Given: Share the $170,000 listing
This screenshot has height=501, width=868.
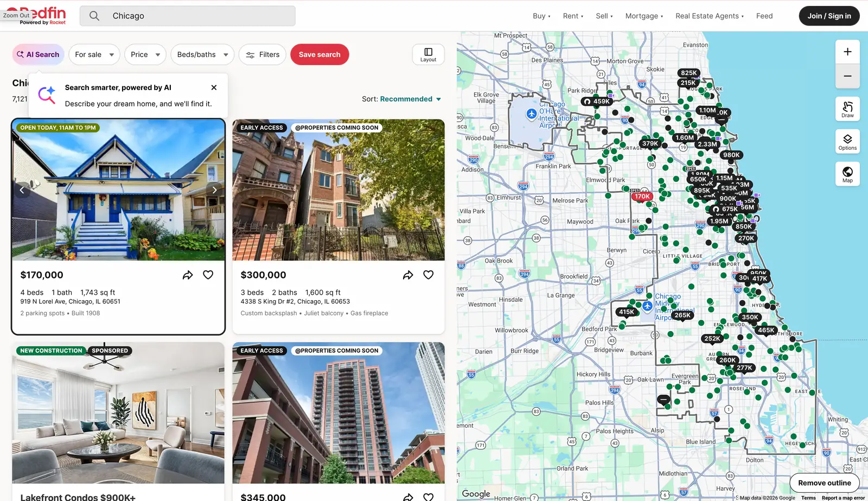Looking at the screenshot, I should (x=188, y=275).
